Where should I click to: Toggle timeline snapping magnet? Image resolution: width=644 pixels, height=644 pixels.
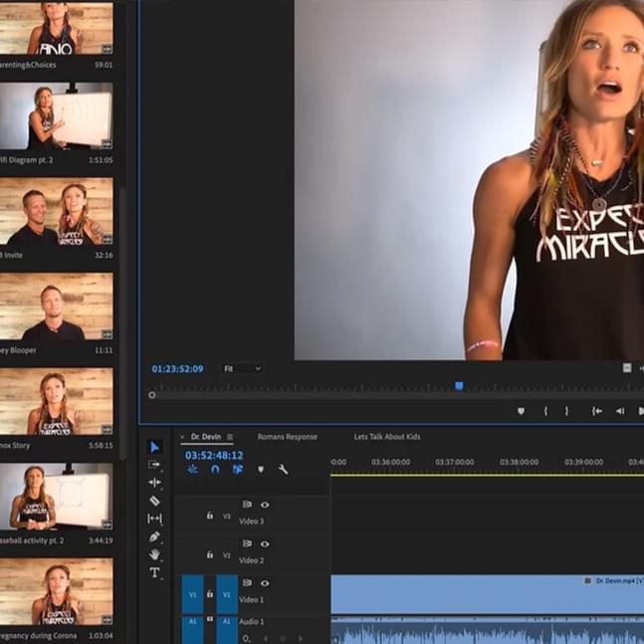[x=215, y=470]
